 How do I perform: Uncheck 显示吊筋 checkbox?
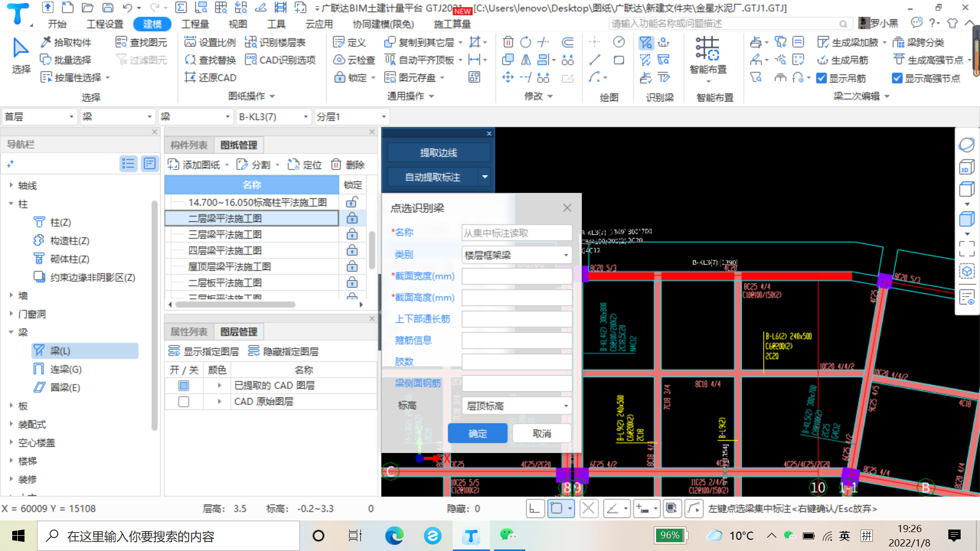[821, 78]
